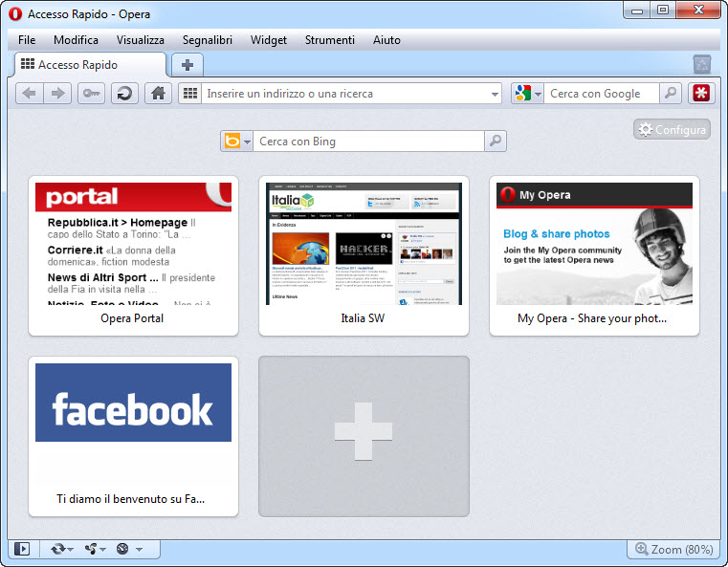Expand the Opera Link dropdown arrow
This screenshot has width=728, height=567.
pyautogui.click(x=71, y=550)
